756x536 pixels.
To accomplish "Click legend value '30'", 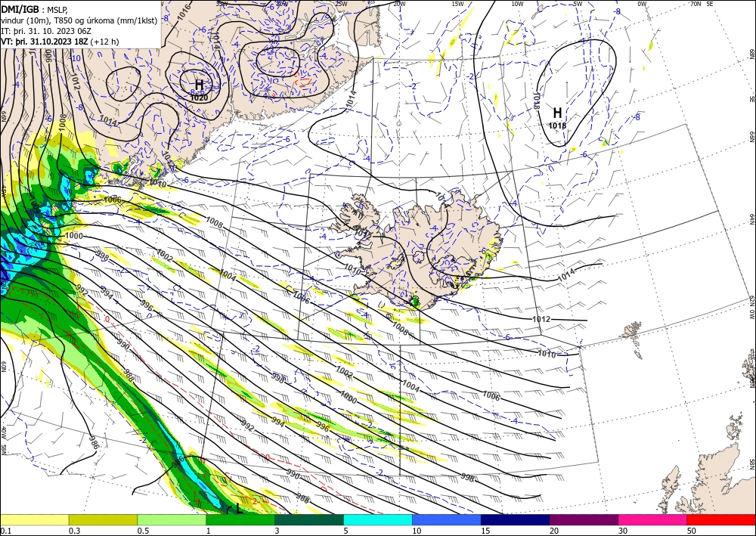I will point(623,531).
